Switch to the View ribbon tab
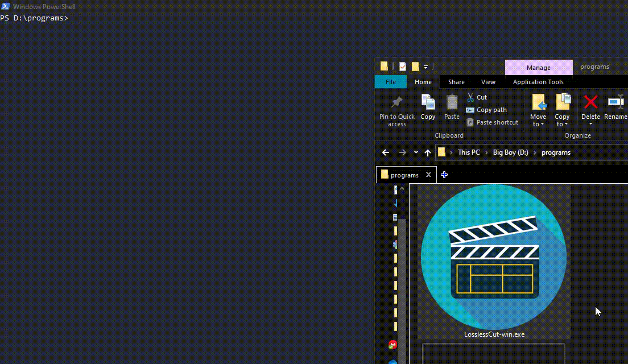Viewport: 628px width, 364px height. (x=488, y=81)
